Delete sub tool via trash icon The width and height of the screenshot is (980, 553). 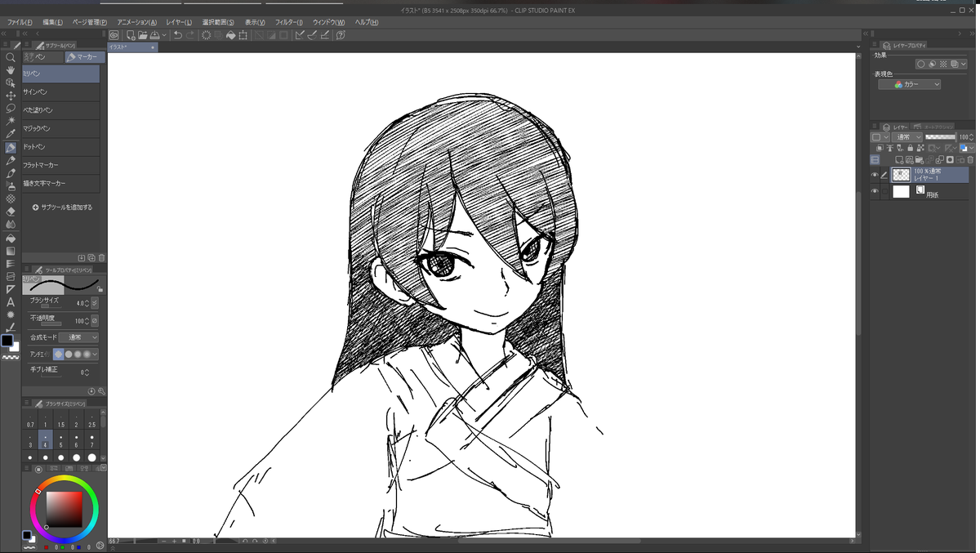pyautogui.click(x=101, y=257)
